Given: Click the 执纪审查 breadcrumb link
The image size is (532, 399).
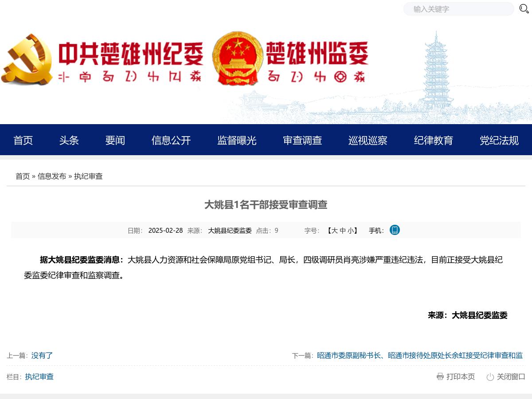Looking at the screenshot, I should pyautogui.click(x=88, y=176).
